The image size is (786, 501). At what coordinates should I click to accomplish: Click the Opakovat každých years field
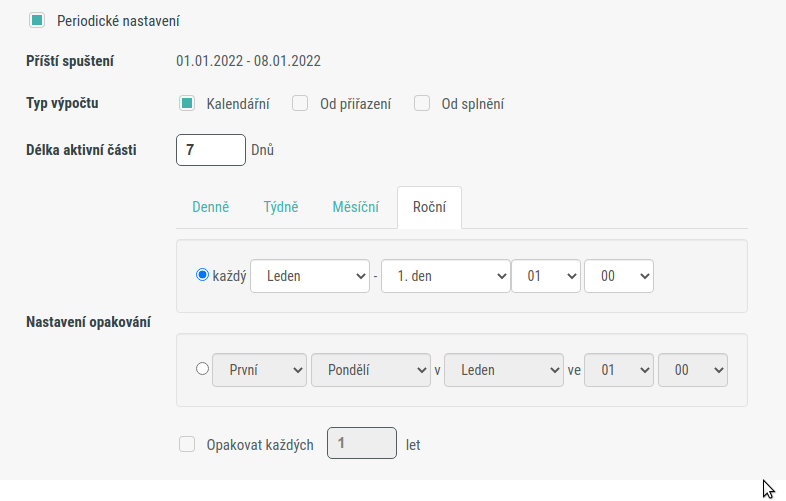(362, 443)
